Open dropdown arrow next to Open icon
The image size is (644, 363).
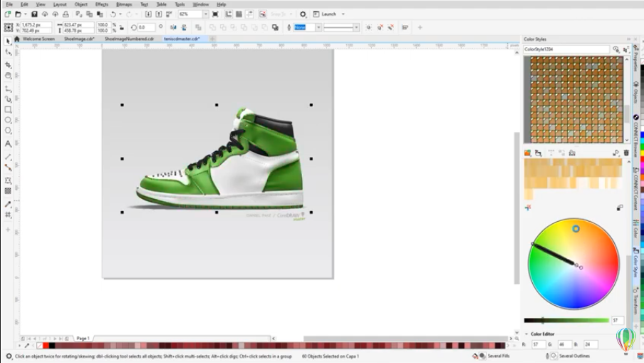coord(25,14)
